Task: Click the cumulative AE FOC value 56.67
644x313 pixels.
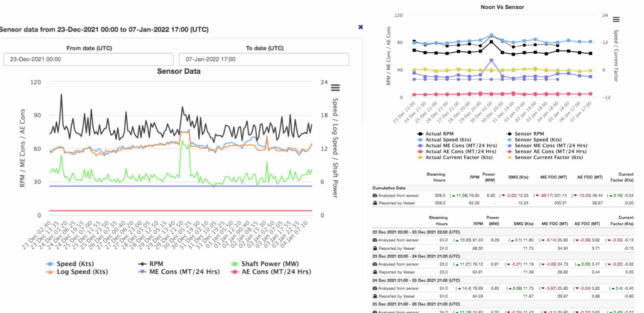Action: pos(597,203)
